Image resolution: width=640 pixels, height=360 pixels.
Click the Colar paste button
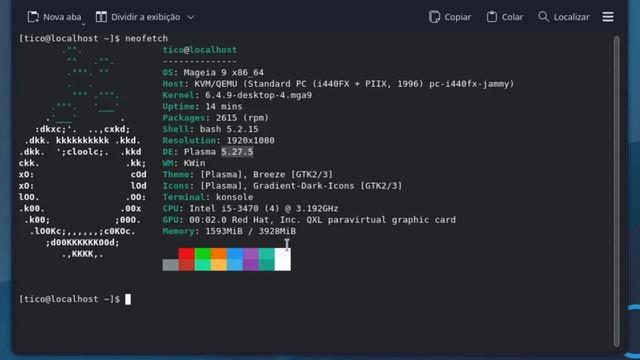(x=505, y=17)
